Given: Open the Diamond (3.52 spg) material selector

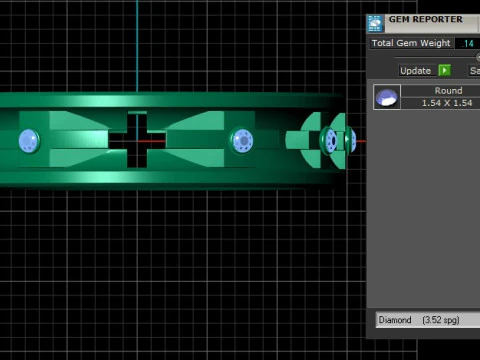Looking at the screenshot, I should [428, 320].
